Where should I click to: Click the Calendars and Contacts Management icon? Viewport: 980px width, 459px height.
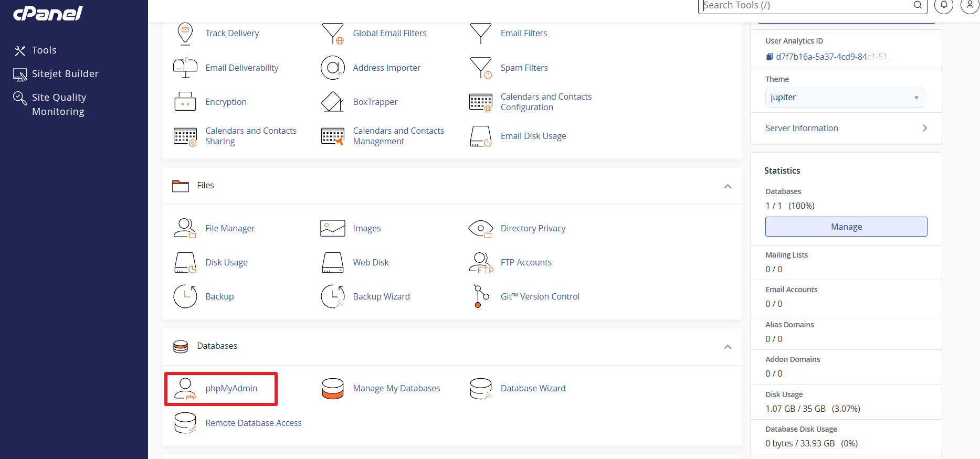(x=333, y=136)
